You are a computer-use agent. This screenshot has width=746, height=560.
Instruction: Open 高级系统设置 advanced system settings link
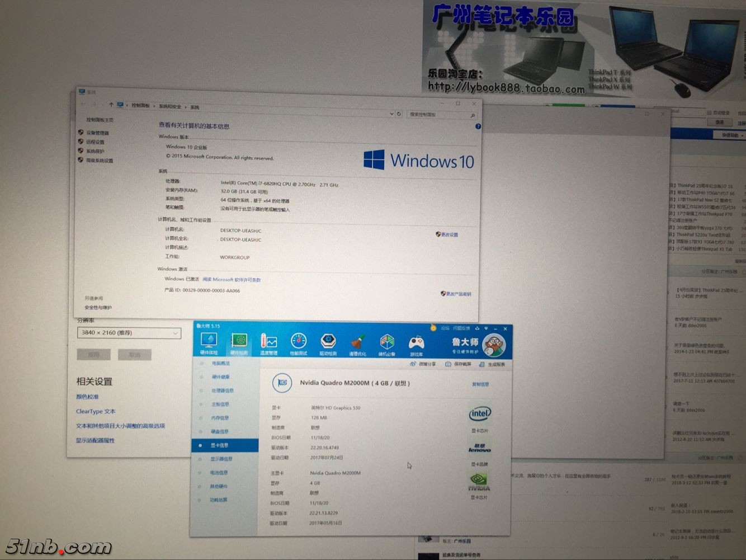tap(100, 161)
